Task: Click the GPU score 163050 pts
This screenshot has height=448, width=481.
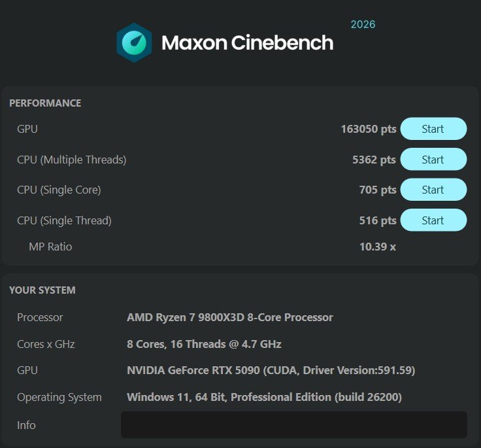Action: (369, 129)
